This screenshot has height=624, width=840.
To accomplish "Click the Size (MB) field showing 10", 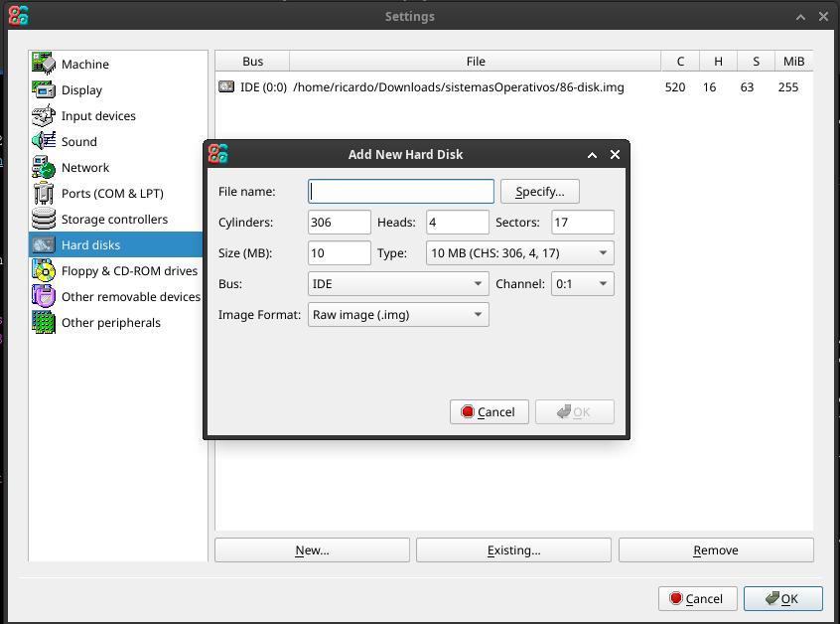I will click(x=340, y=253).
